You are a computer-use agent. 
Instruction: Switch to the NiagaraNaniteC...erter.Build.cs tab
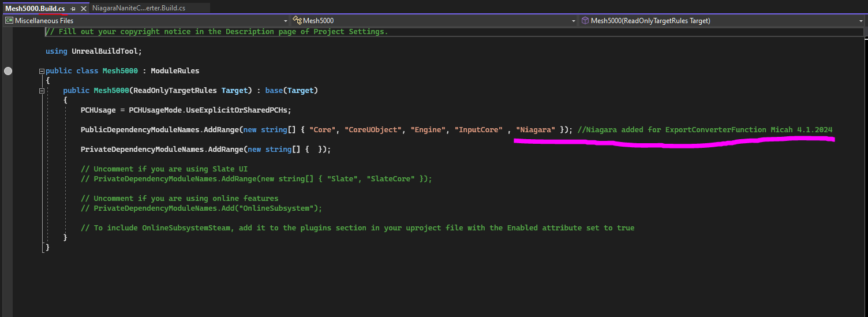click(x=141, y=9)
